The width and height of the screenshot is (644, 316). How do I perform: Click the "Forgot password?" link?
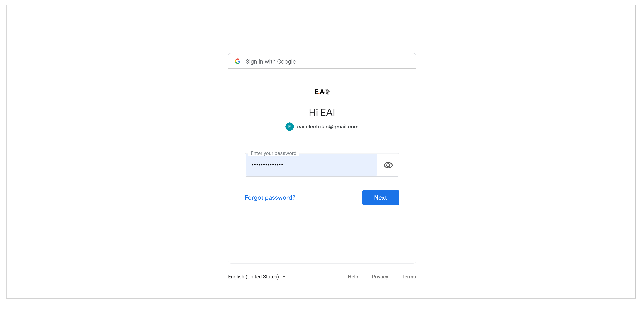coord(270,198)
